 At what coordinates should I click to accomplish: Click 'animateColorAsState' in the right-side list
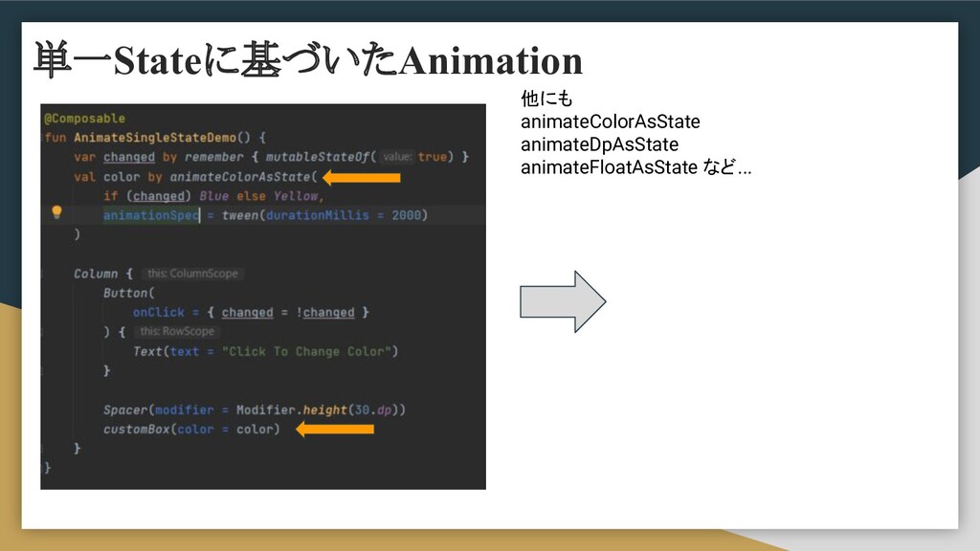(610, 121)
